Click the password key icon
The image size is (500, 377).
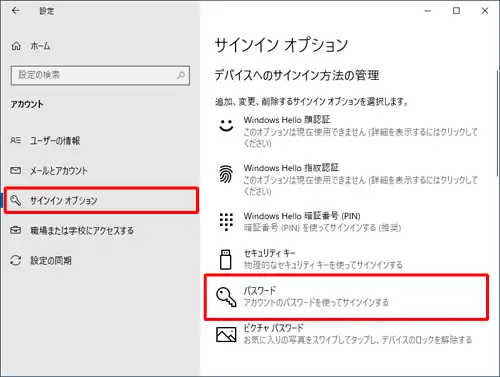pyautogui.click(x=226, y=297)
